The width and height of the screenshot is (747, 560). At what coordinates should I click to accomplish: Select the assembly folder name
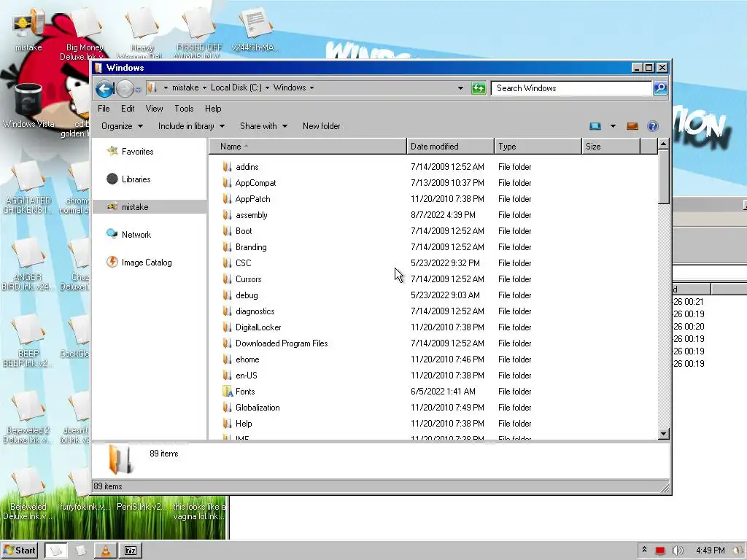click(x=252, y=215)
